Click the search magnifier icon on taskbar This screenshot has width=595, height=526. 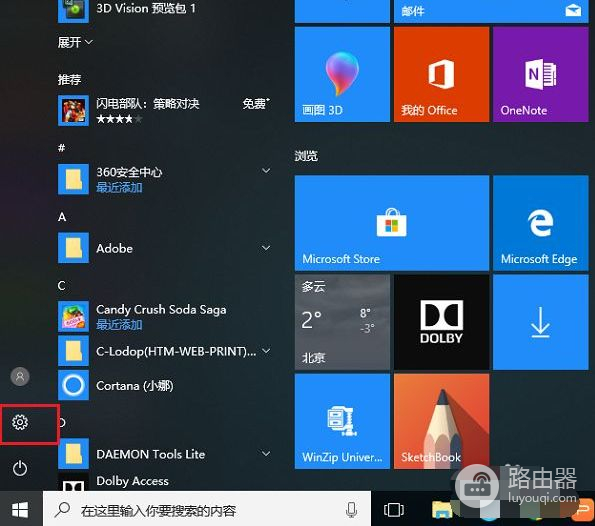pos(62,510)
